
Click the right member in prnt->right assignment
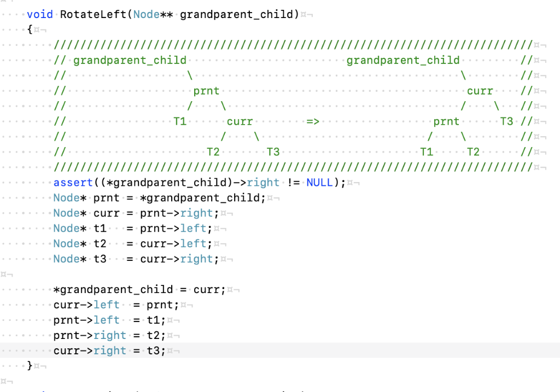[109, 335]
